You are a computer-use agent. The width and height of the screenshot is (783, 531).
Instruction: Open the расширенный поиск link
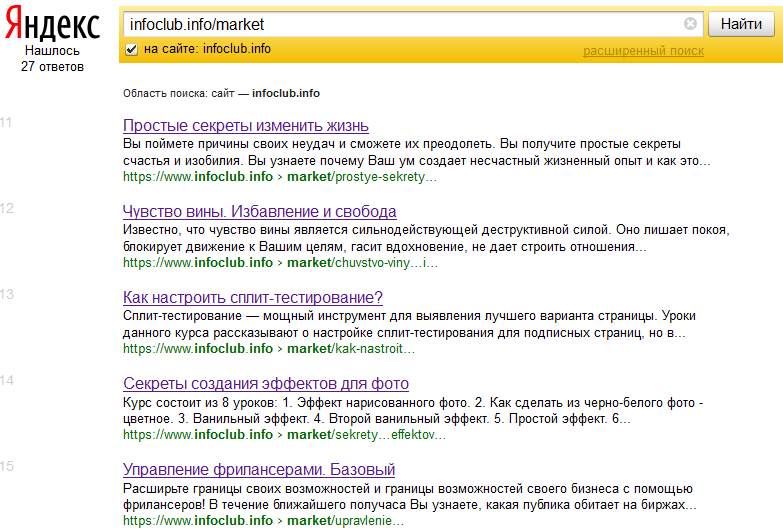pos(643,51)
